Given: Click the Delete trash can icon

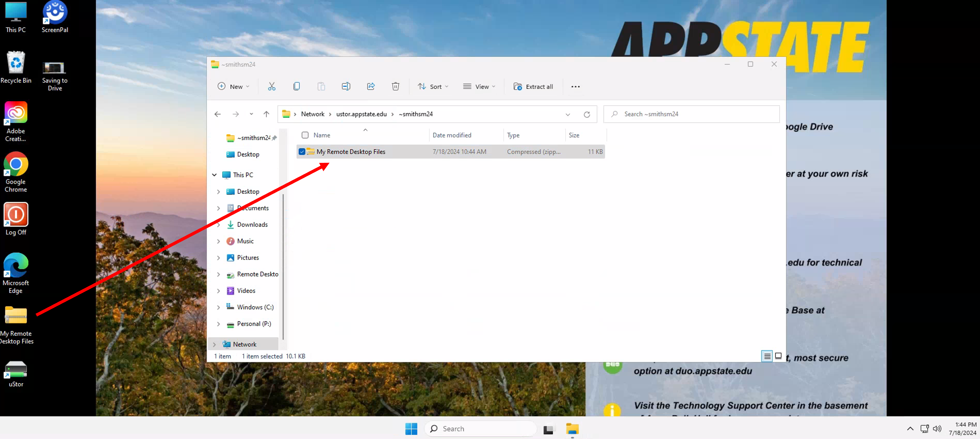Looking at the screenshot, I should point(395,87).
